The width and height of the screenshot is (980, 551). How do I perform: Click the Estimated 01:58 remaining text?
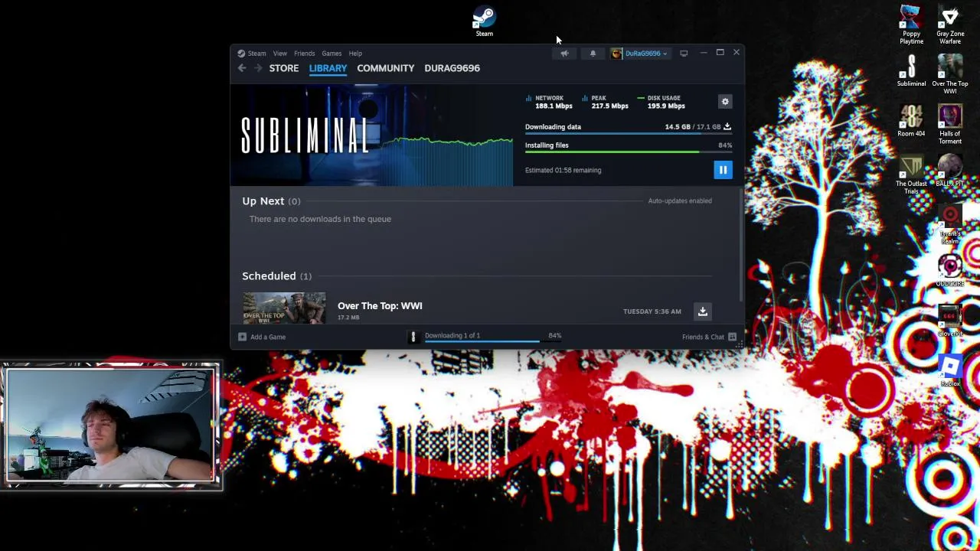563,171
